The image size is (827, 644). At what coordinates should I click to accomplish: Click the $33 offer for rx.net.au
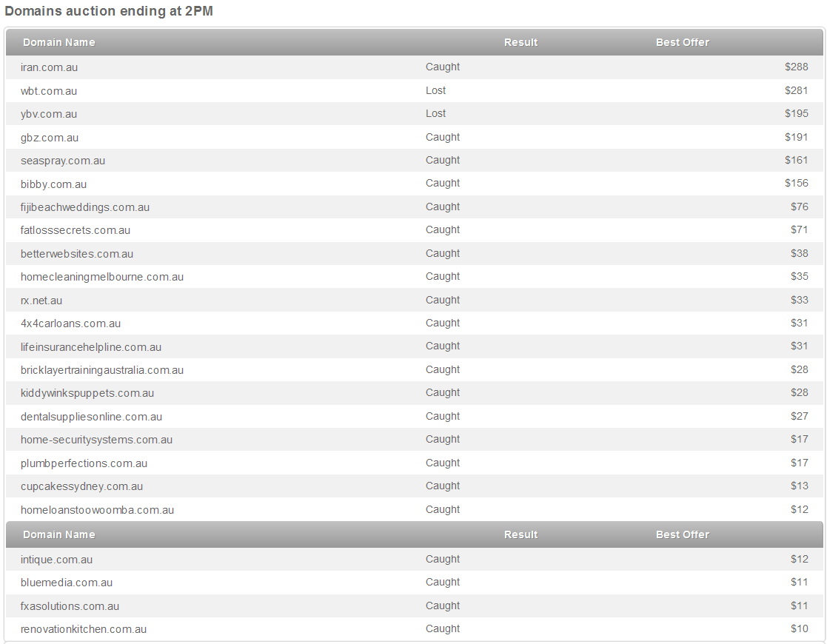tap(799, 300)
